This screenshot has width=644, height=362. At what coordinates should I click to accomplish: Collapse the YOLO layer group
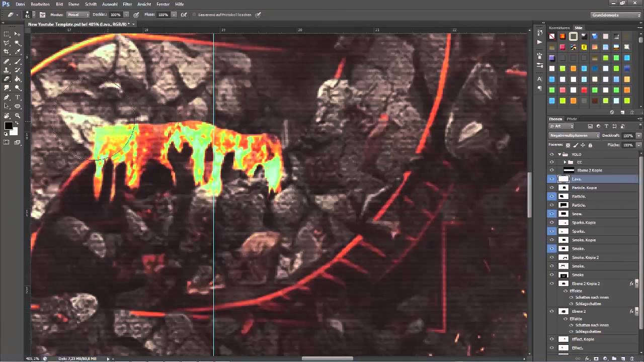[559, 154]
